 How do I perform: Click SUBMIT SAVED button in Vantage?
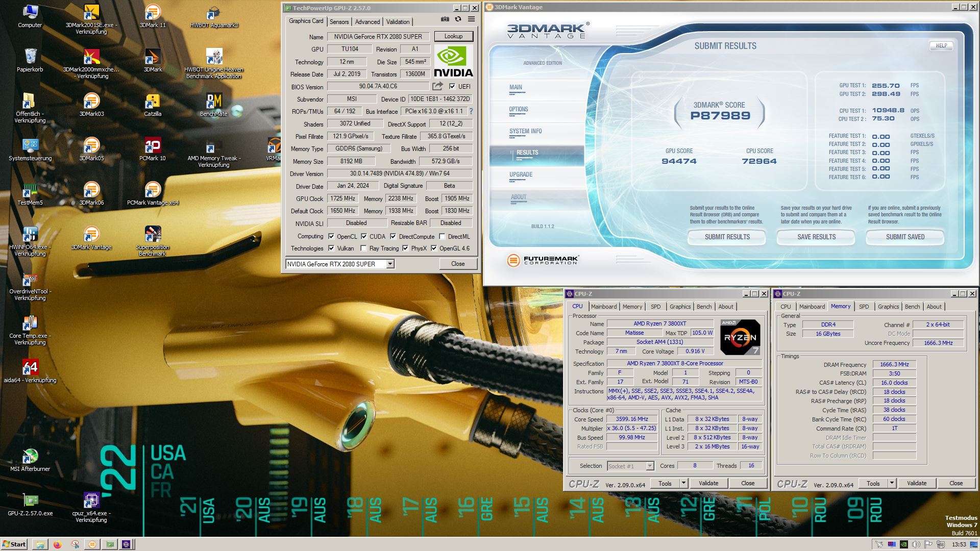pos(905,237)
